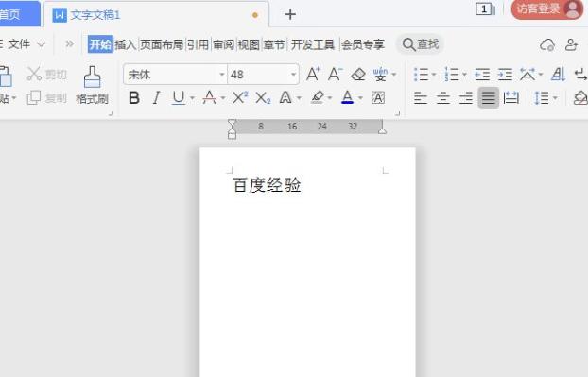The image size is (588, 377).
Task: Decrease font size with A- icon
Action: coord(335,75)
